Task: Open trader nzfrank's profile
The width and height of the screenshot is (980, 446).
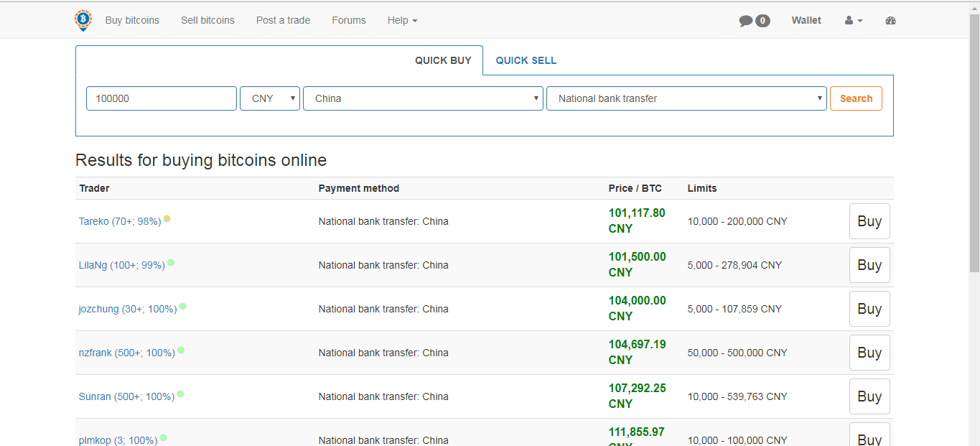Action: click(127, 353)
